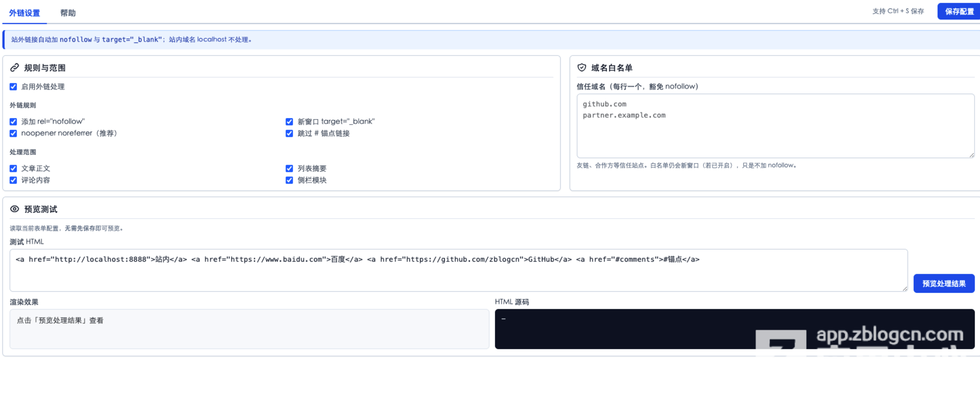Toggle the 列表摘要 checkbox

290,168
